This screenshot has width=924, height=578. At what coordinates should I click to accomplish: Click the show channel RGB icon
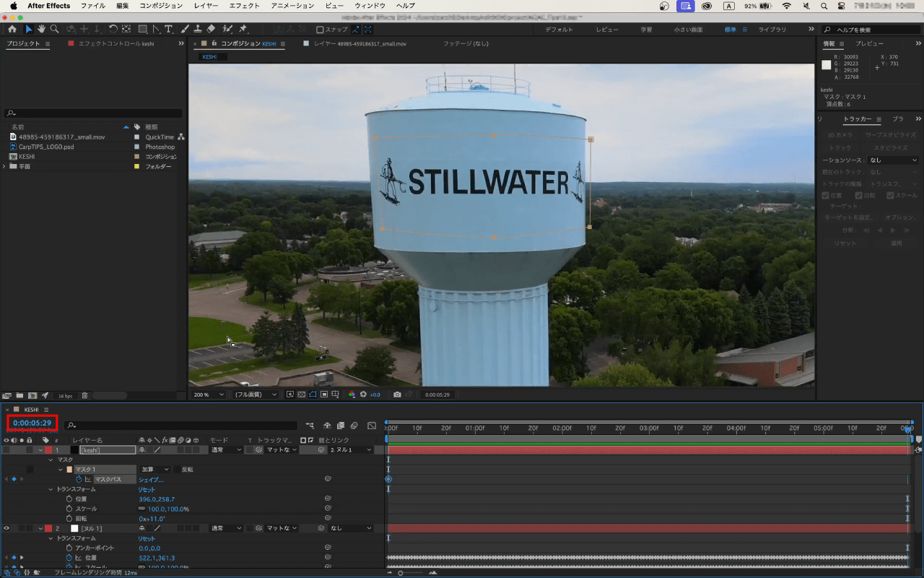(352, 394)
